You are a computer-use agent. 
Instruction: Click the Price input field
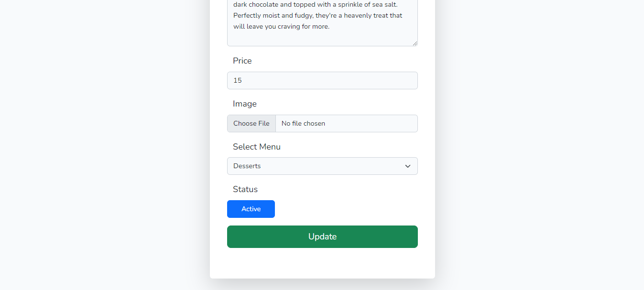(322, 80)
